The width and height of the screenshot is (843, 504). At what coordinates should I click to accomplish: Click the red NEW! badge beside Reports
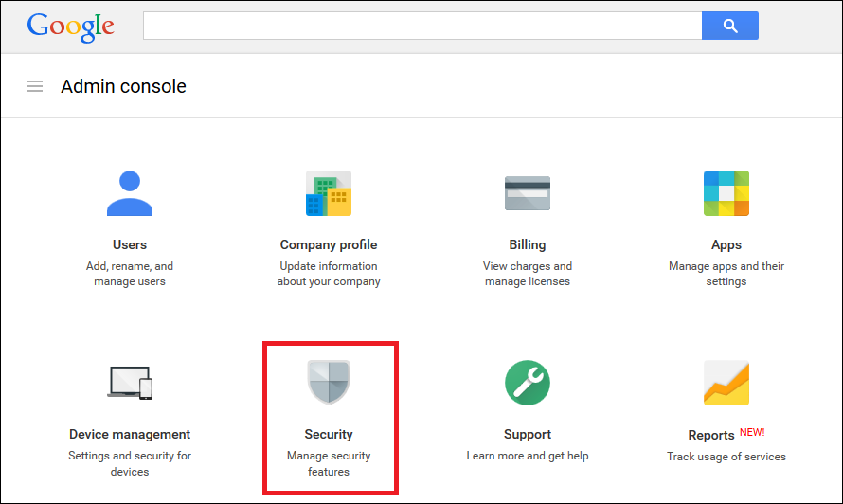pyautogui.click(x=752, y=432)
